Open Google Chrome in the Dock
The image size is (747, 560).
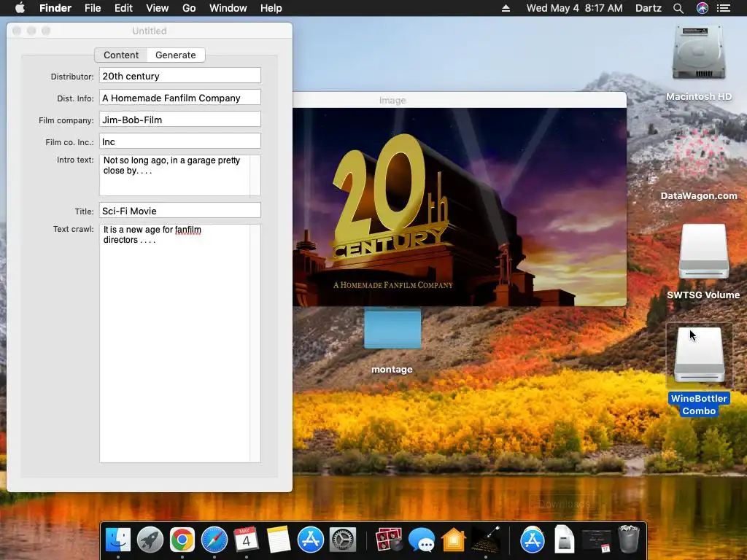click(182, 540)
